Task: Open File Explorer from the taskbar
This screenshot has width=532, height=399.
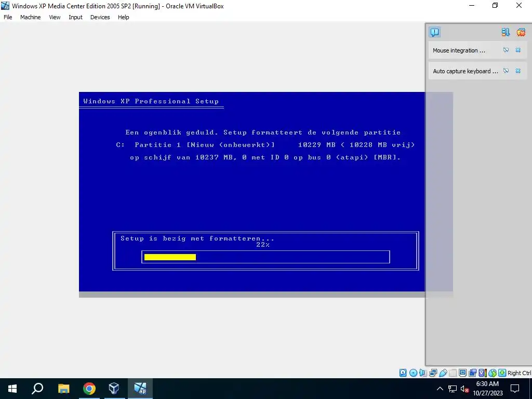Action: 63,389
